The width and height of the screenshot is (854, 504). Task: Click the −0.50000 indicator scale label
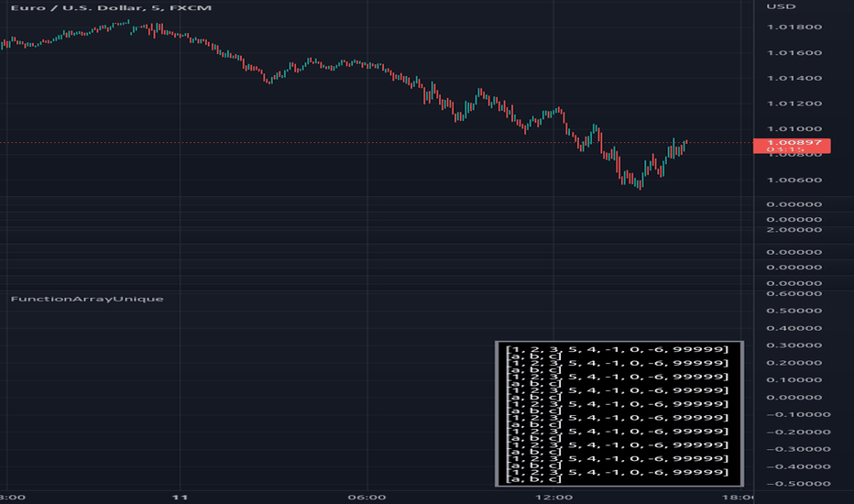(798, 484)
